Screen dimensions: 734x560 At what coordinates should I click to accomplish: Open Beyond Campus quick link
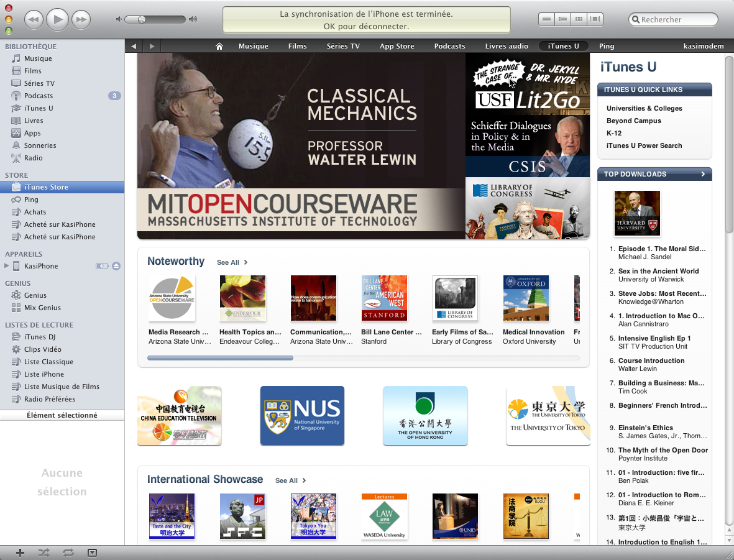point(634,121)
